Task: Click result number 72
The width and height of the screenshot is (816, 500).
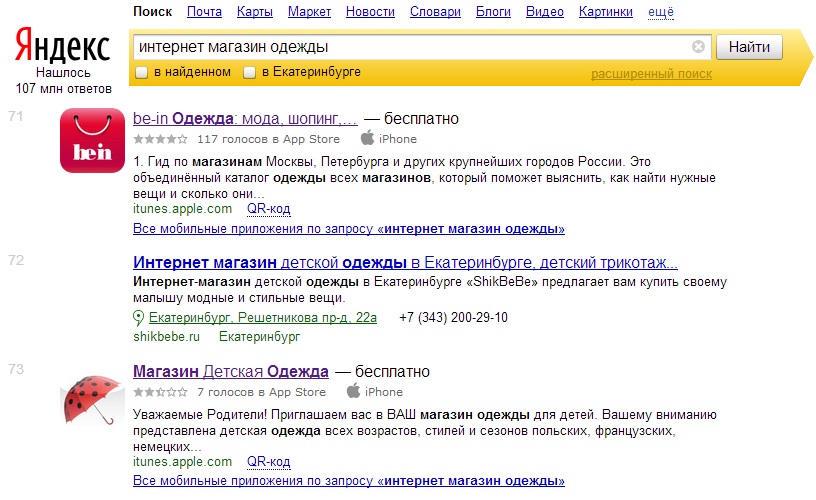Action: coord(16,260)
